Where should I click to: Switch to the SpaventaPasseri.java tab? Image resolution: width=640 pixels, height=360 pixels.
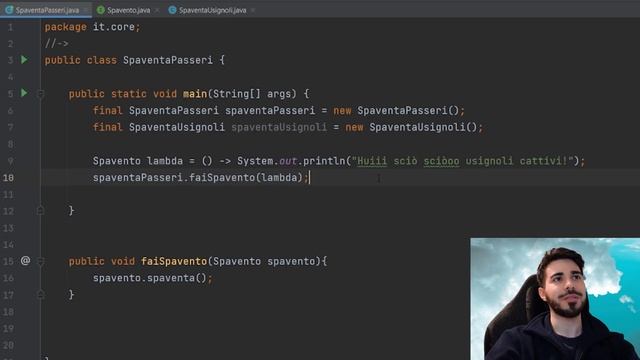tap(47, 10)
